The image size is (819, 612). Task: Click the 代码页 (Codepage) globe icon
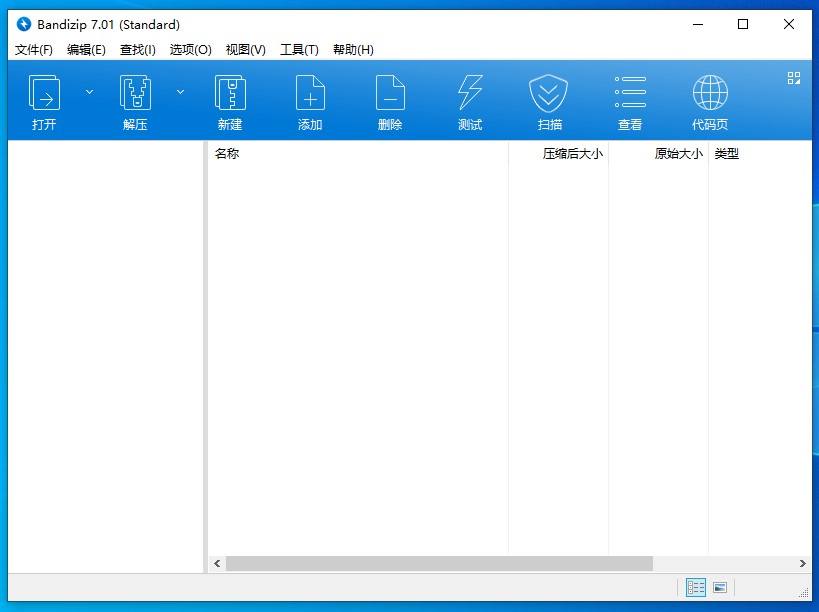[x=710, y=92]
